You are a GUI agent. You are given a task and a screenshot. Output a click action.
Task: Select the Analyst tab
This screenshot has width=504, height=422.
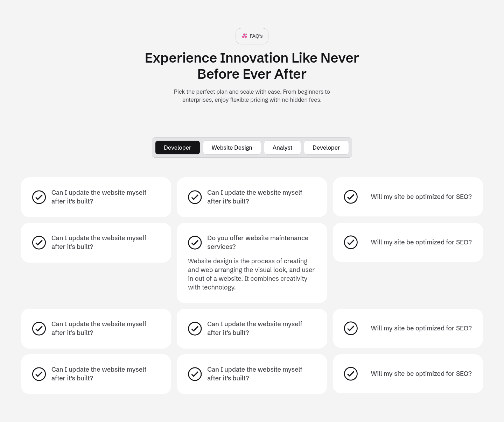click(x=282, y=148)
